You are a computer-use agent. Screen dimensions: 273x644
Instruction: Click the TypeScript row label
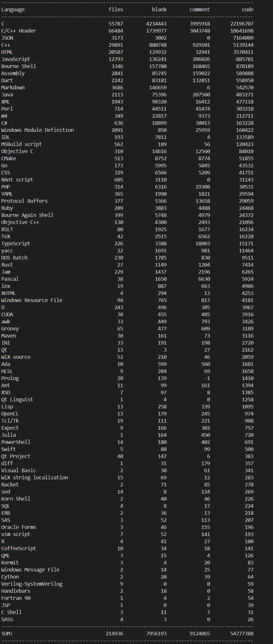click(16, 244)
